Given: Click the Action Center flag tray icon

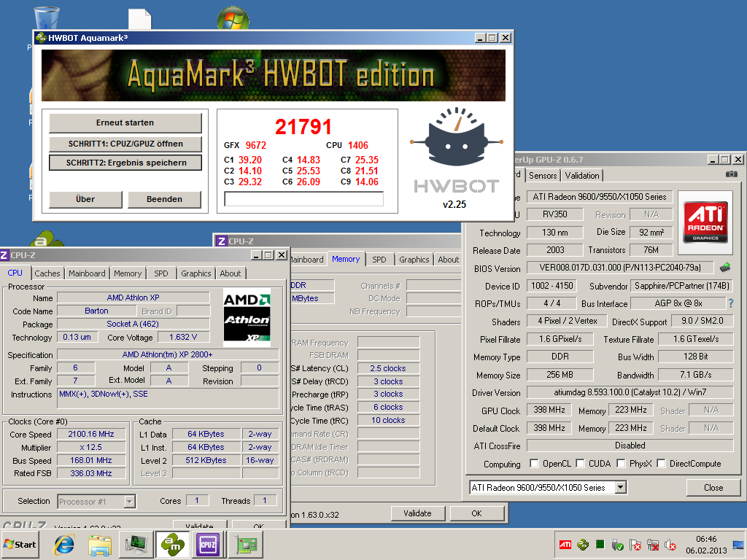Looking at the screenshot, I should tap(635, 544).
